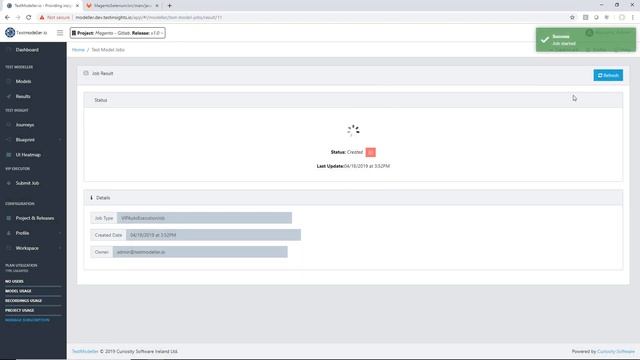Open Dashboard in the sidebar
The height and width of the screenshot is (360, 640).
[x=27, y=50]
